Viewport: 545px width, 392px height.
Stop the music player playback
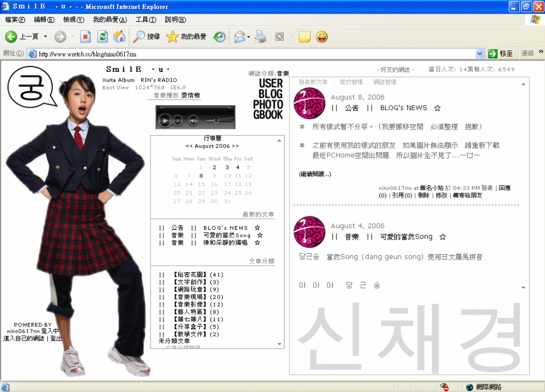click(179, 120)
